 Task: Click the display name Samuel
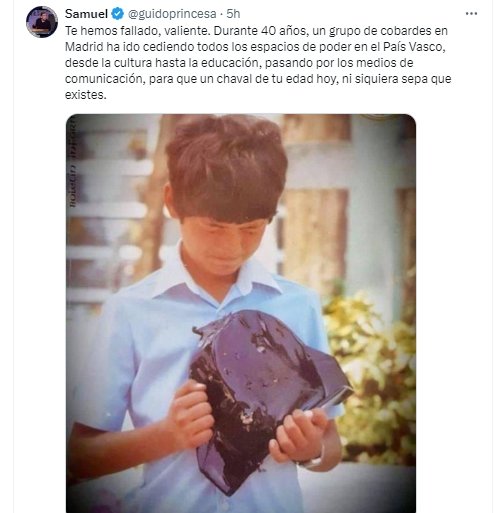(x=86, y=14)
